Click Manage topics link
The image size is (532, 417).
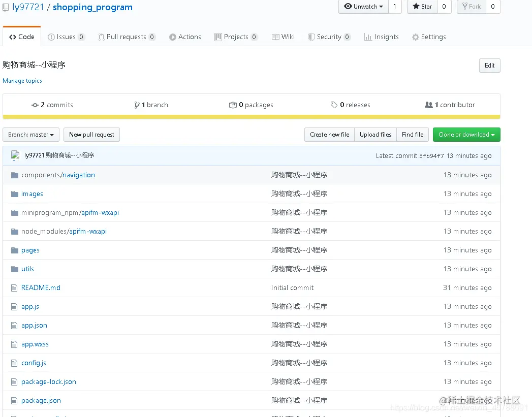point(22,81)
